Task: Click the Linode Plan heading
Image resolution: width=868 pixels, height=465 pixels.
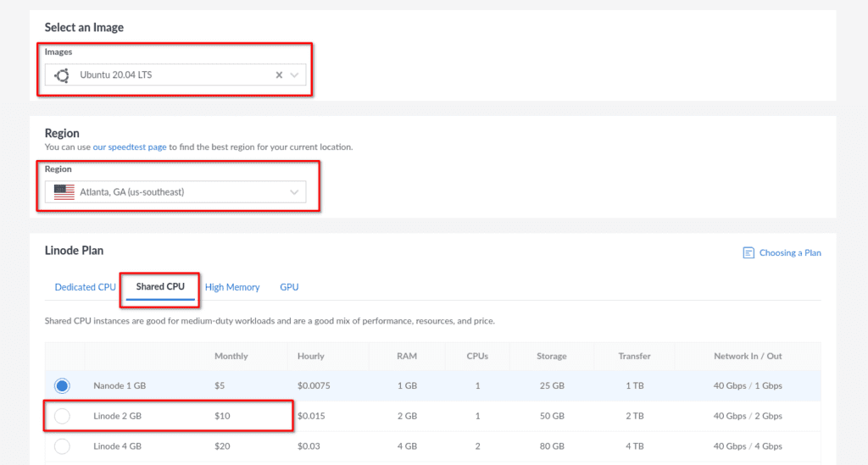Action: (x=75, y=251)
